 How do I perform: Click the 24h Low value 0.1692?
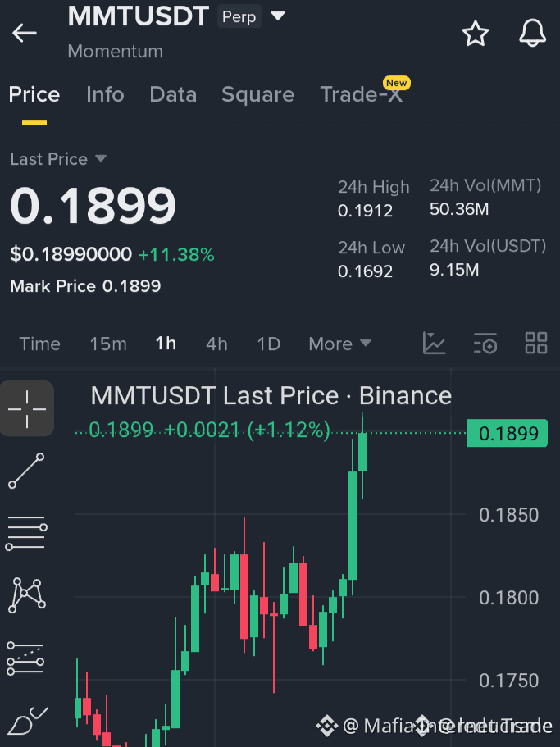coord(365,271)
